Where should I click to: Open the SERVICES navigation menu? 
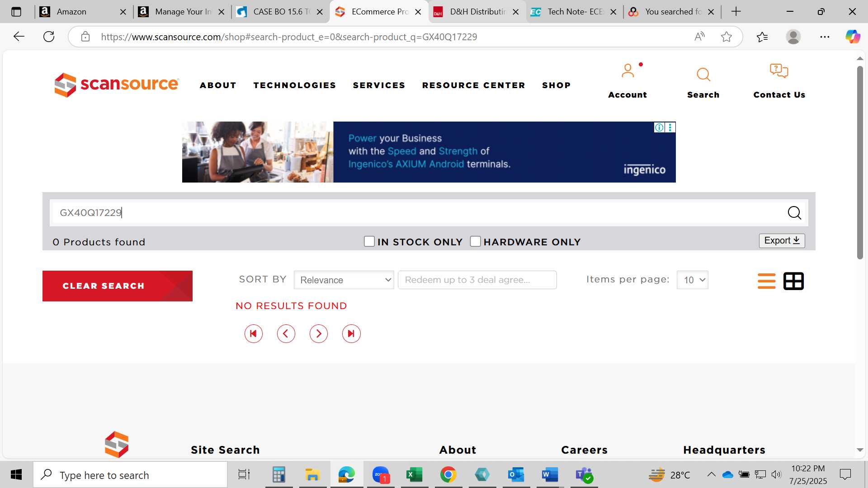point(379,85)
